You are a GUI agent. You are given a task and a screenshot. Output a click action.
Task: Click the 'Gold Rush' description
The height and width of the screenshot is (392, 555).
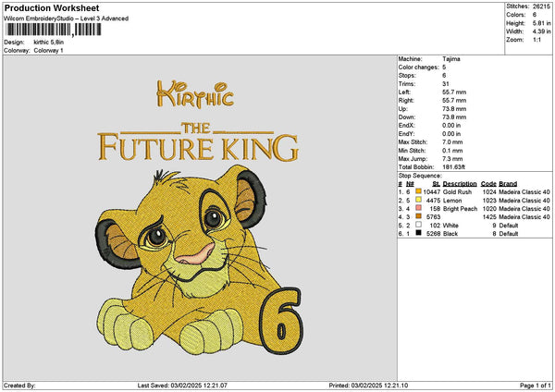[457, 191]
